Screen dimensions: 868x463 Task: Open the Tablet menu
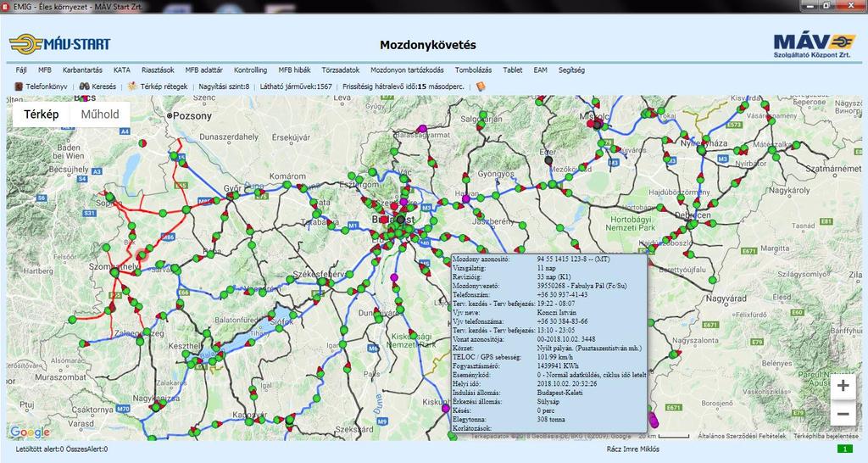[513, 70]
